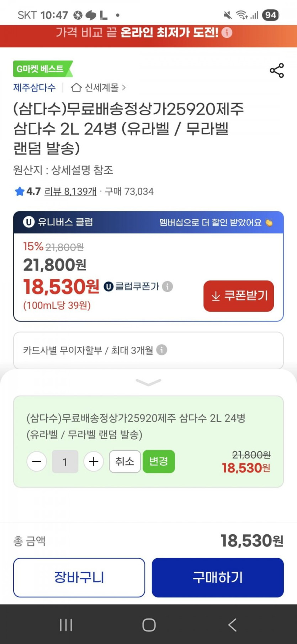The width and height of the screenshot is (297, 644).
Task: Collapse the purchase option sheet
Action: [x=148, y=382]
